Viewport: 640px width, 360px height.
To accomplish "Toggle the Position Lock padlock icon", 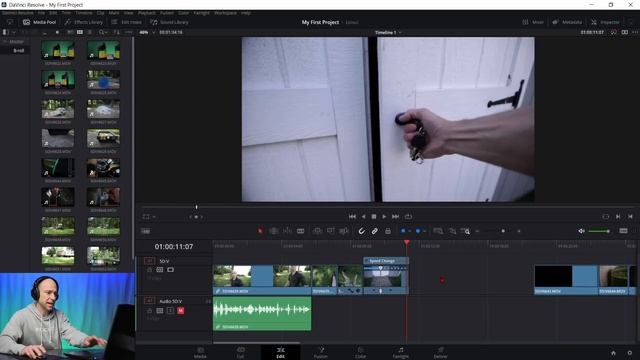I will 388,231.
